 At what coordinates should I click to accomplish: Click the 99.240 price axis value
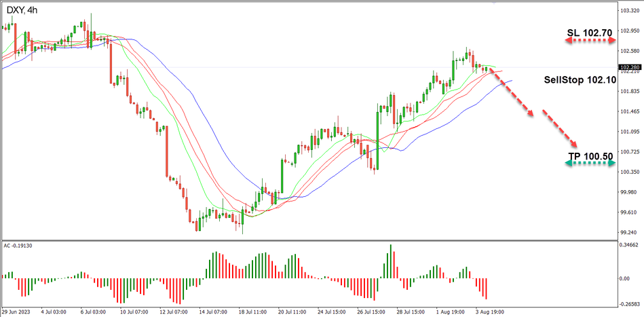point(629,231)
